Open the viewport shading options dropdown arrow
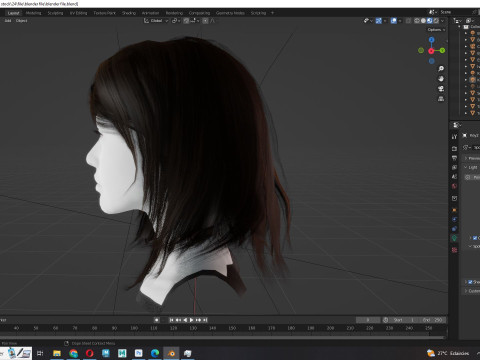This screenshot has width=480, height=360. [443, 21]
